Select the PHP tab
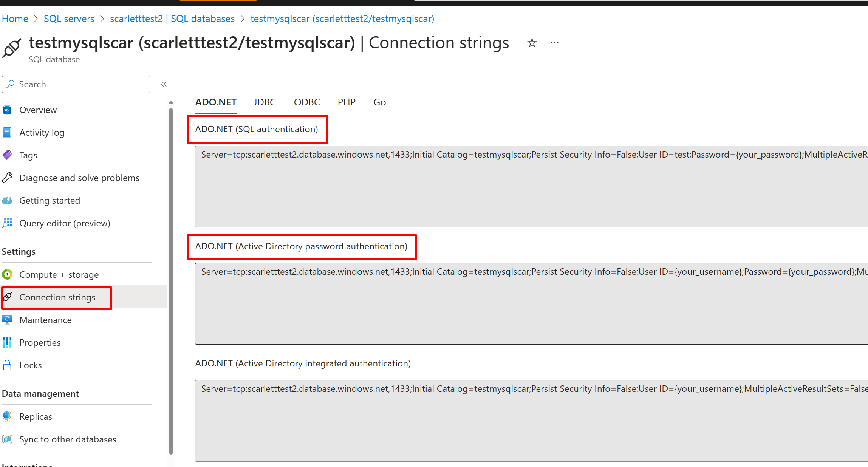Screen dimensions: 868x467 click(x=347, y=102)
